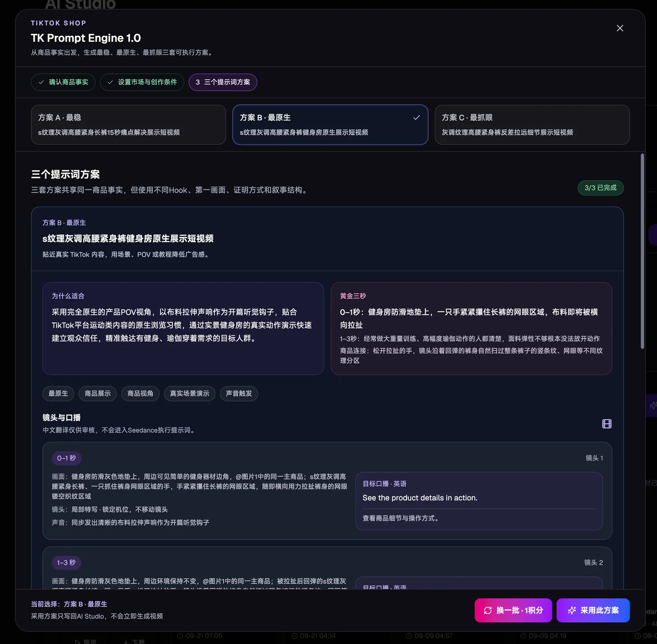The image size is (657, 644).
Task: Click checkmark icon on 设置市场与创作条件 step
Action: [x=110, y=82]
